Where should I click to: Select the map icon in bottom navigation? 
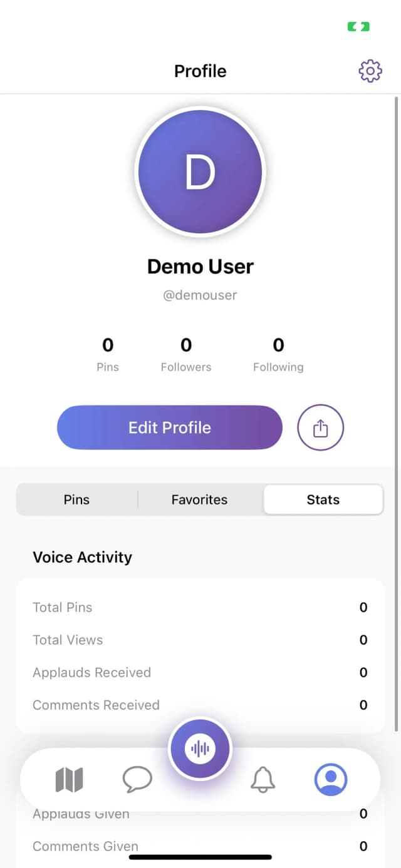tap(70, 779)
